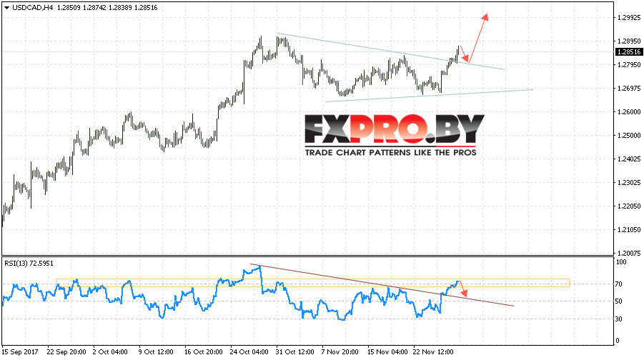Select the price scale label 1.28950

pyautogui.click(x=629, y=41)
